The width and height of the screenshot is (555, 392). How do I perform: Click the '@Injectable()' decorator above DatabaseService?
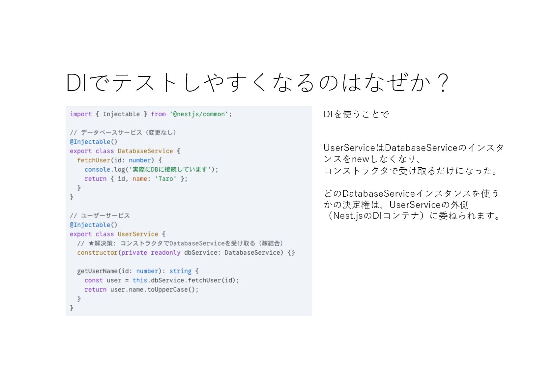point(93,142)
